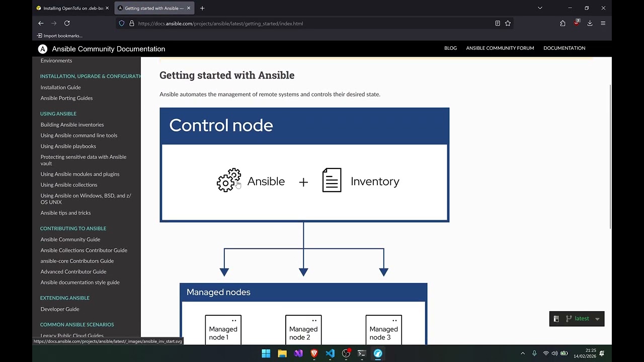Open Using Ansible on Windows, BSD link

coord(86,199)
